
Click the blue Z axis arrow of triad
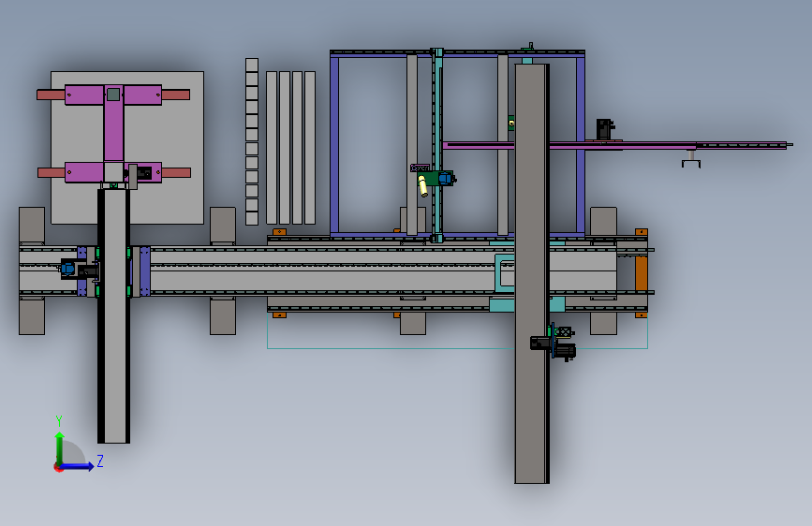78,466
